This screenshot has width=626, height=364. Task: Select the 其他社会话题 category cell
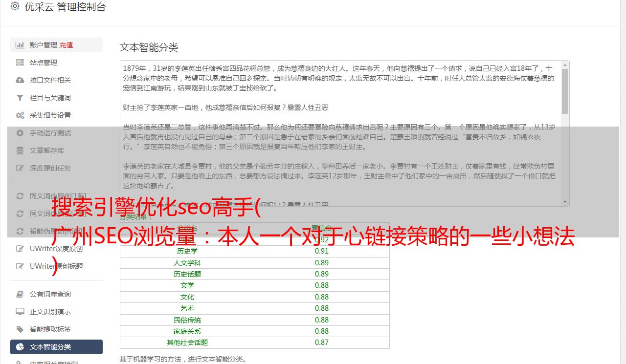click(x=187, y=343)
